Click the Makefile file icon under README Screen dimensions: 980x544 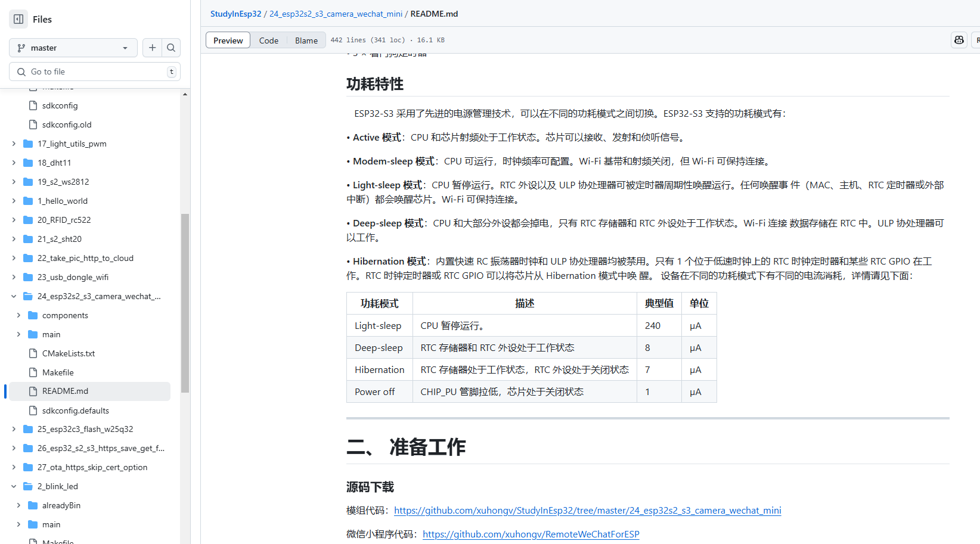(33, 372)
